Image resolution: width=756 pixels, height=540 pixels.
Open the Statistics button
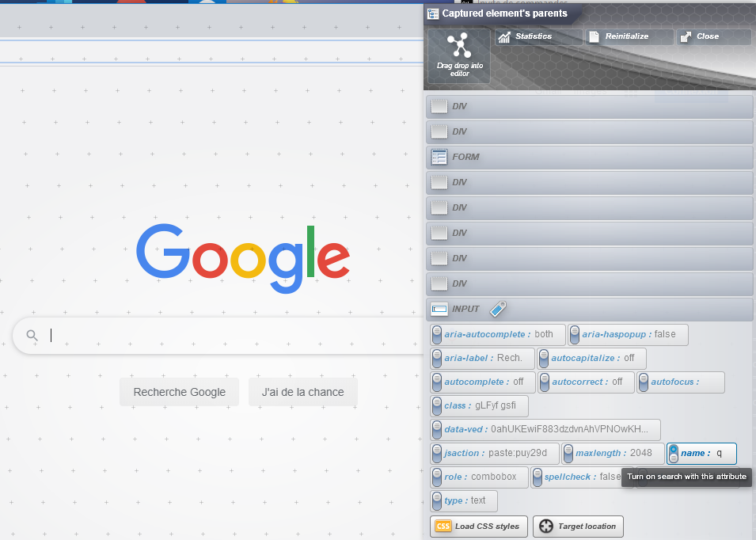pyautogui.click(x=538, y=36)
